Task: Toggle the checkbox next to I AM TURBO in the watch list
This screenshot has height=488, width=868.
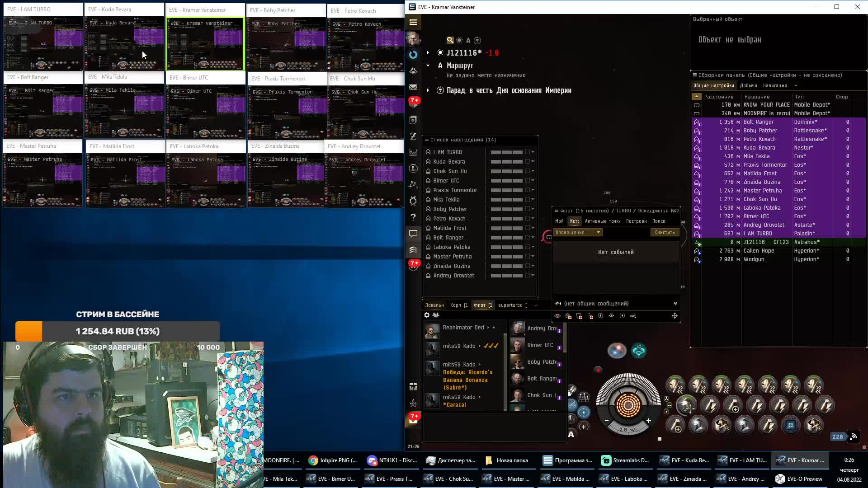Action: pos(527,152)
